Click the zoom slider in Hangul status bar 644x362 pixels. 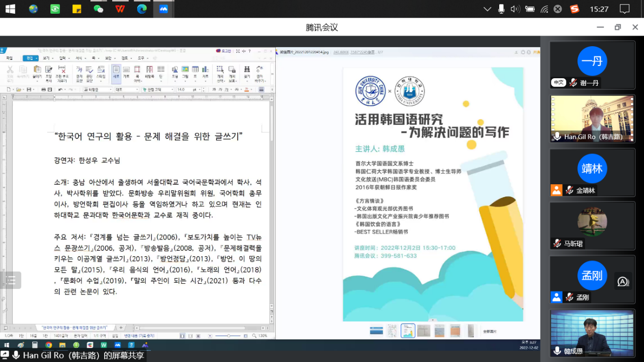[229, 336]
